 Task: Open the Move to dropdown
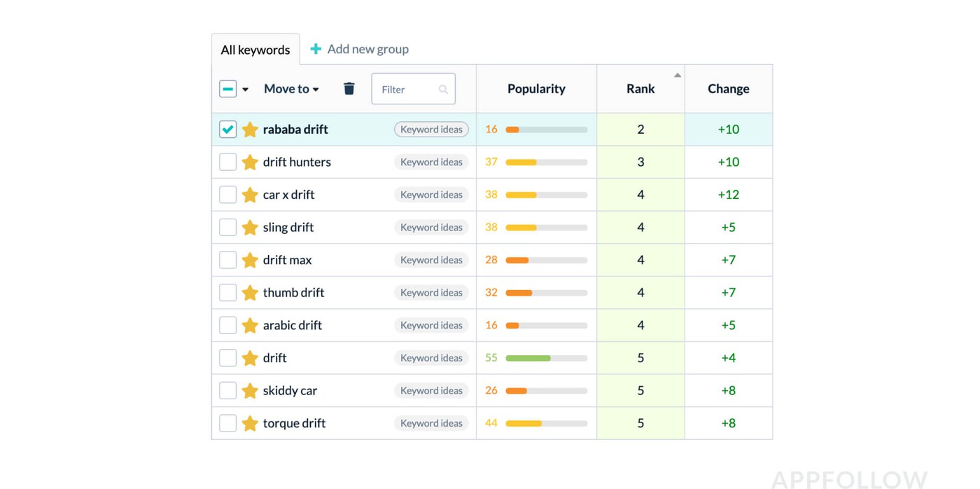click(291, 89)
